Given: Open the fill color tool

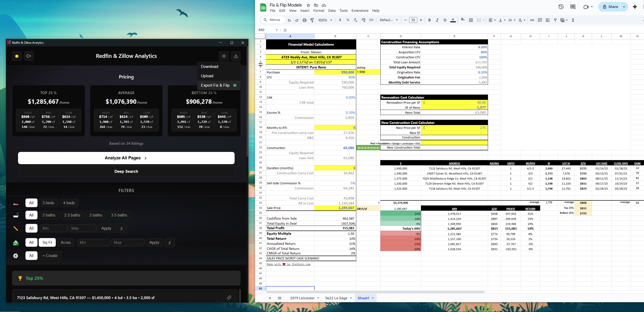Looking at the screenshot, I should (x=463, y=19).
